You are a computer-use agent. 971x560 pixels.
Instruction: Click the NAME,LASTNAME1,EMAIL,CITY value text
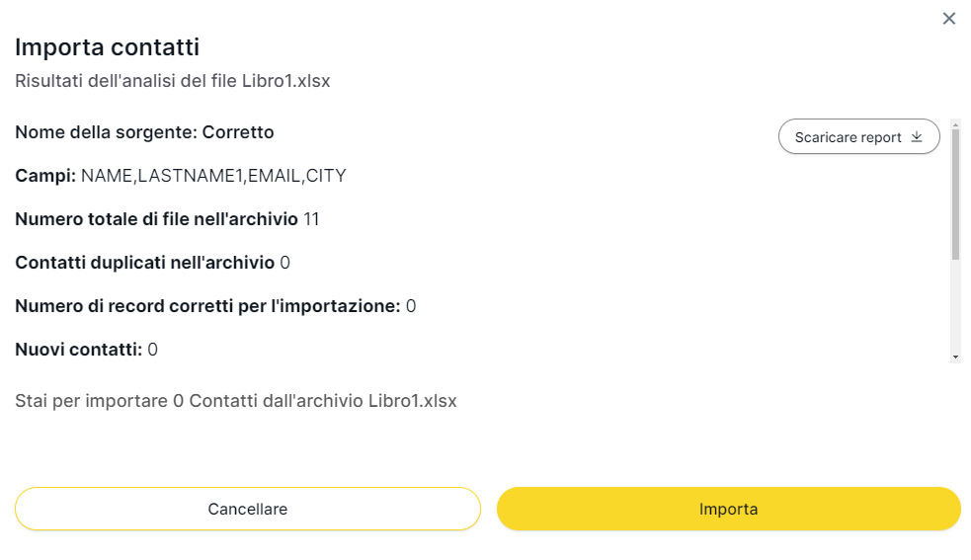click(x=213, y=176)
